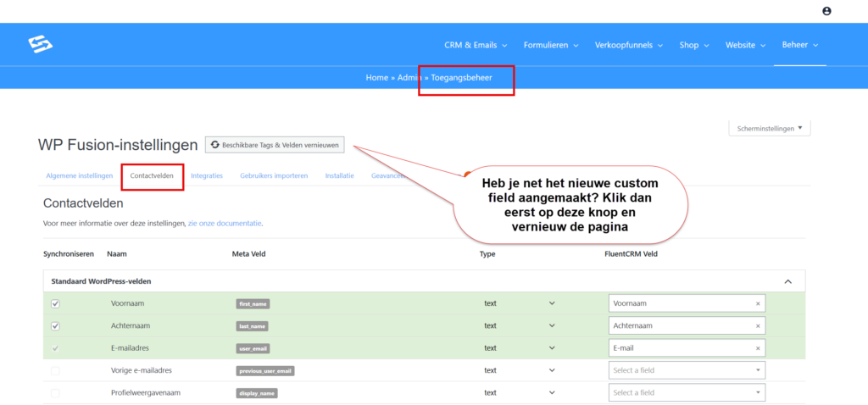Toggle sync checkbox for Voornaam
This screenshot has width=868, height=405.
click(x=55, y=303)
